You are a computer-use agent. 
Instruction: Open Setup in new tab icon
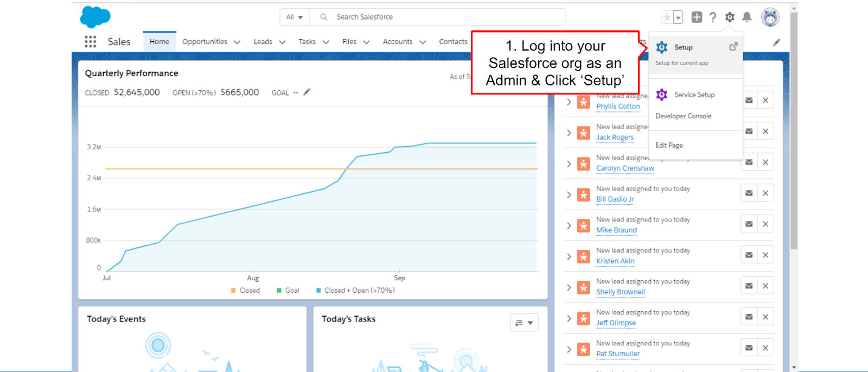tap(733, 47)
